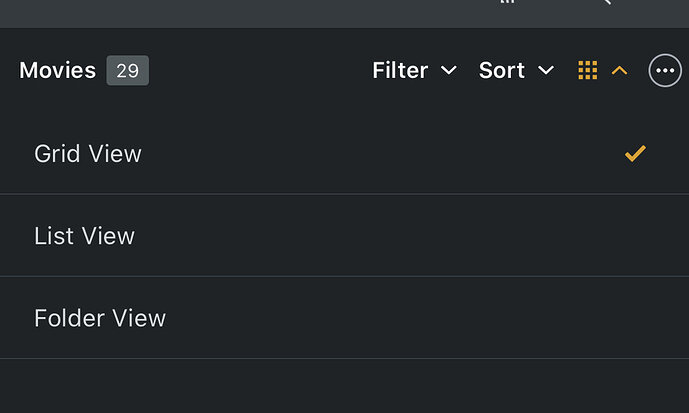Expand the chevron next to Filter
Viewport: 689px width, 413px height.
449,70
